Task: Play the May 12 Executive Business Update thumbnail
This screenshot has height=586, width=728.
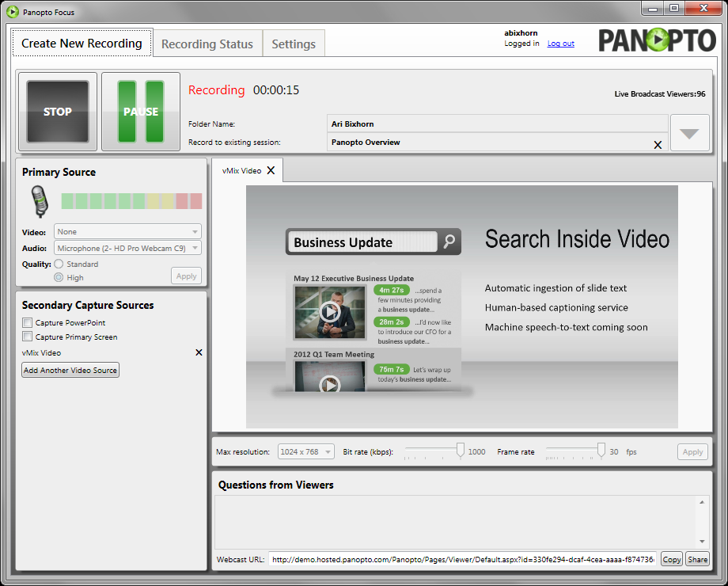Action: tap(330, 311)
